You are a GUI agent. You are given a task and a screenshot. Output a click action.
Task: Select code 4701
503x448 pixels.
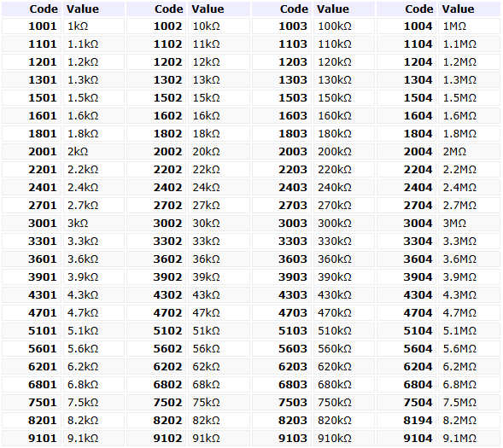[31, 313]
